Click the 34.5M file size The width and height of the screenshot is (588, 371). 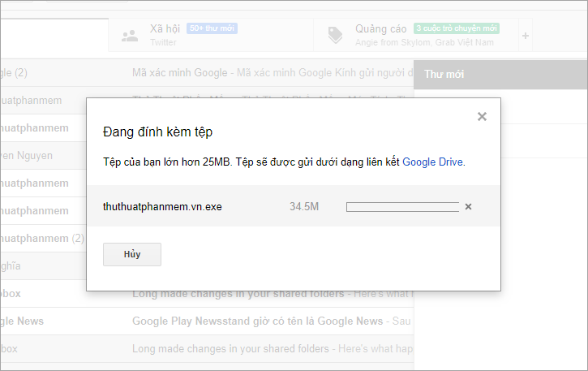304,206
